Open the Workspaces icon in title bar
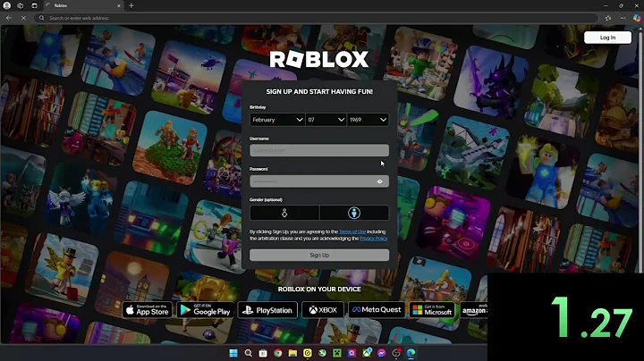Screen dimensions: 644x361 20,5
